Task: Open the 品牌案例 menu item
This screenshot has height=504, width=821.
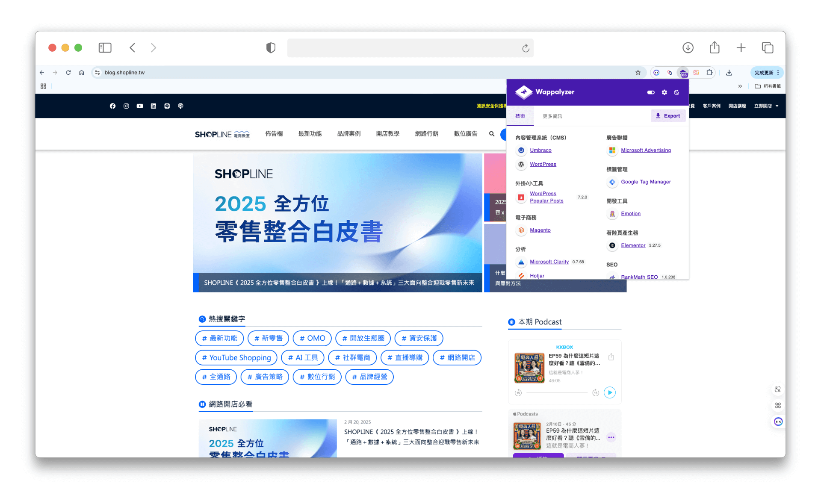Action: pyautogui.click(x=349, y=134)
